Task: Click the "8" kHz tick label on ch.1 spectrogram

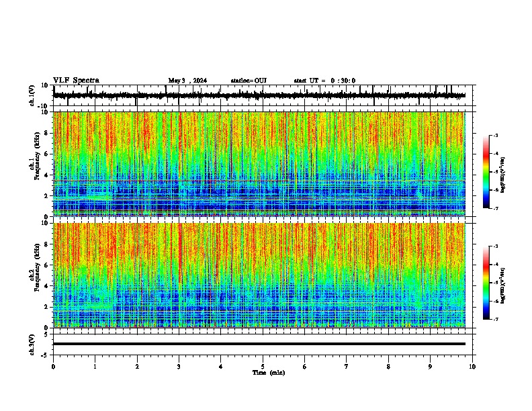Action: [46, 133]
